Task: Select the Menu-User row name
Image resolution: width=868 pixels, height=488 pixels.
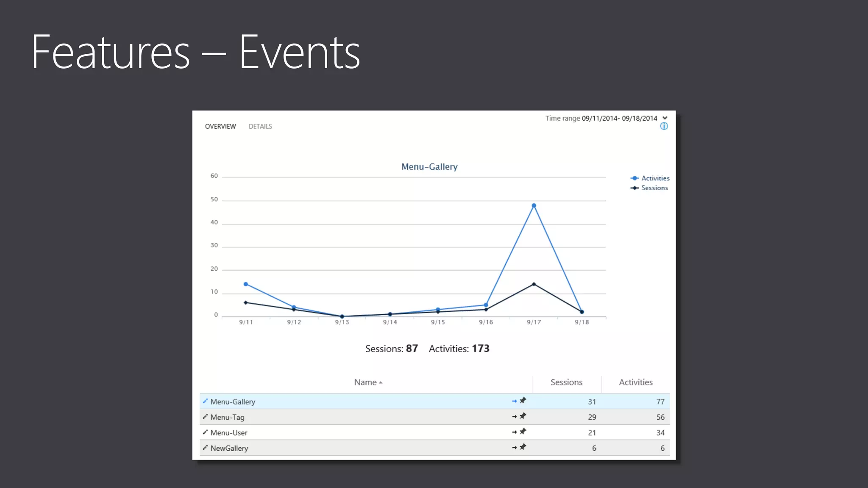Action: pyautogui.click(x=229, y=433)
